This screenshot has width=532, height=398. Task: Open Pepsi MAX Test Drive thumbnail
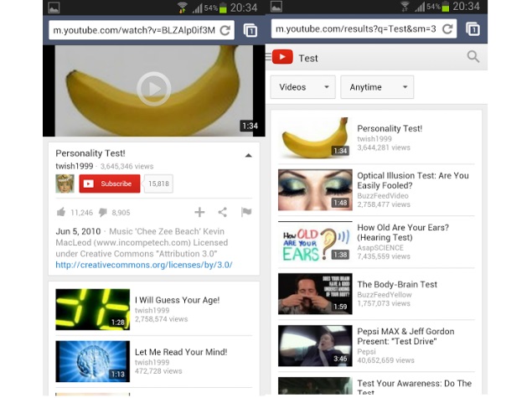click(x=315, y=346)
